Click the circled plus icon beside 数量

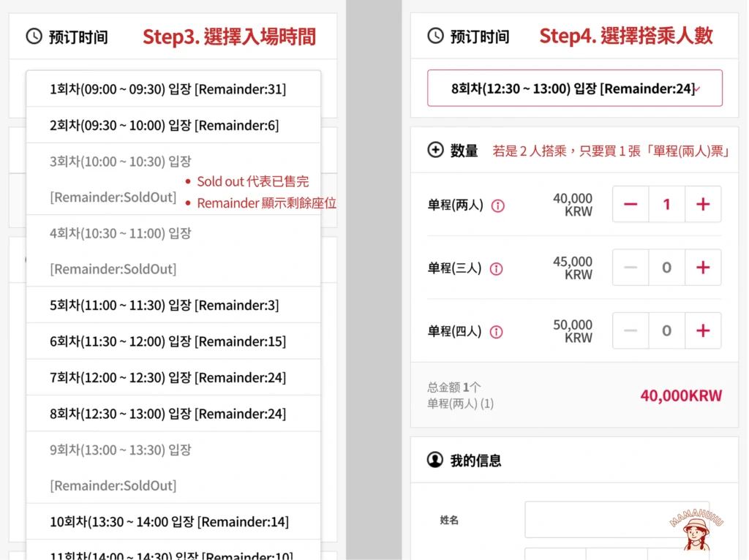tap(435, 150)
